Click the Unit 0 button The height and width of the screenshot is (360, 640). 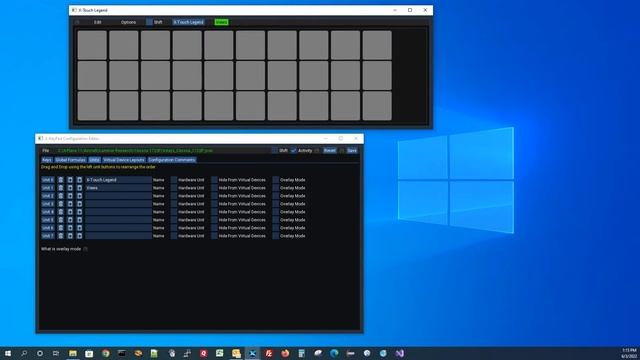pyautogui.click(x=48, y=180)
